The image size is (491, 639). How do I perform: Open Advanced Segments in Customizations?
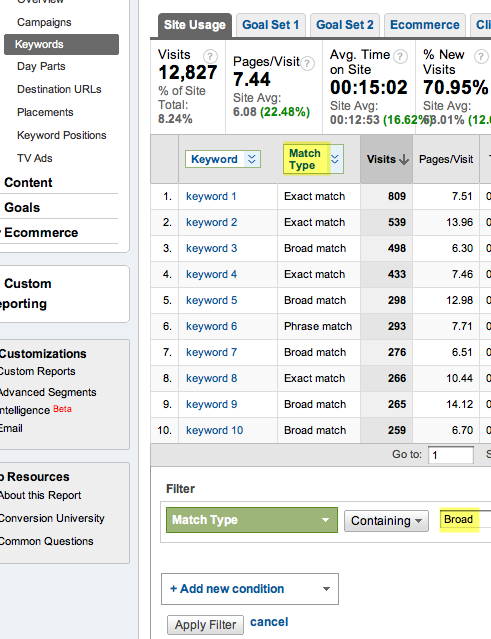(x=48, y=392)
